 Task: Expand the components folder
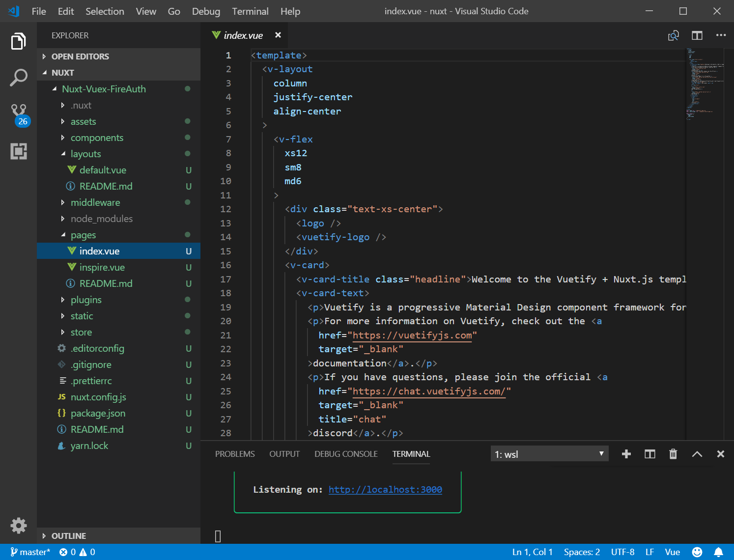97,138
